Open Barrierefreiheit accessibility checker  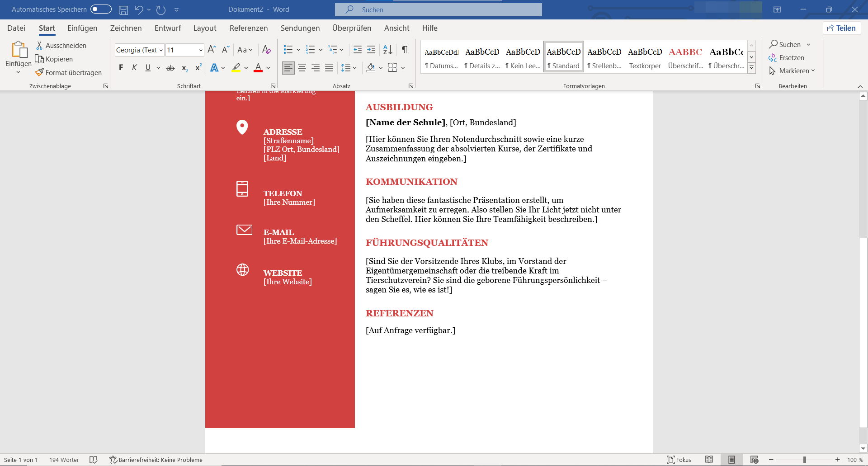(156, 460)
